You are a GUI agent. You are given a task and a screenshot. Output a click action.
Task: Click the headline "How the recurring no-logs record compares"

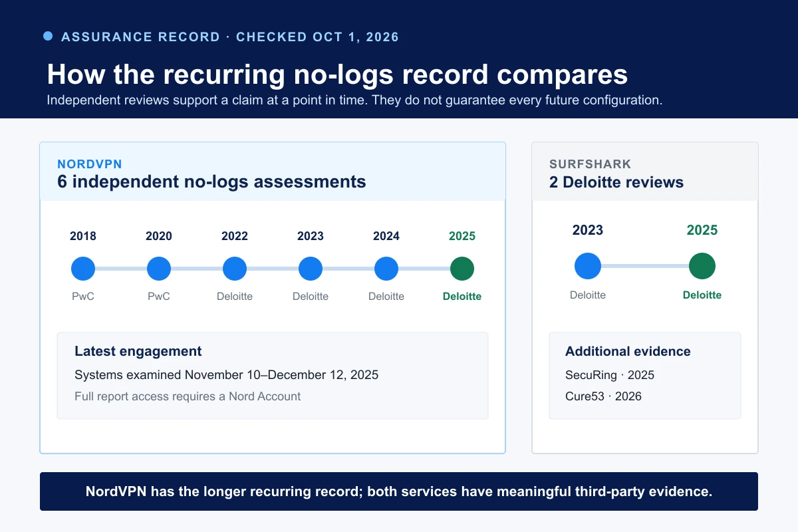337,74
